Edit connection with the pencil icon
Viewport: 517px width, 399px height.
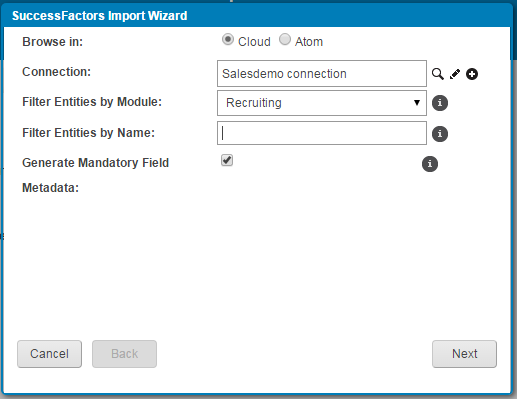coord(455,74)
